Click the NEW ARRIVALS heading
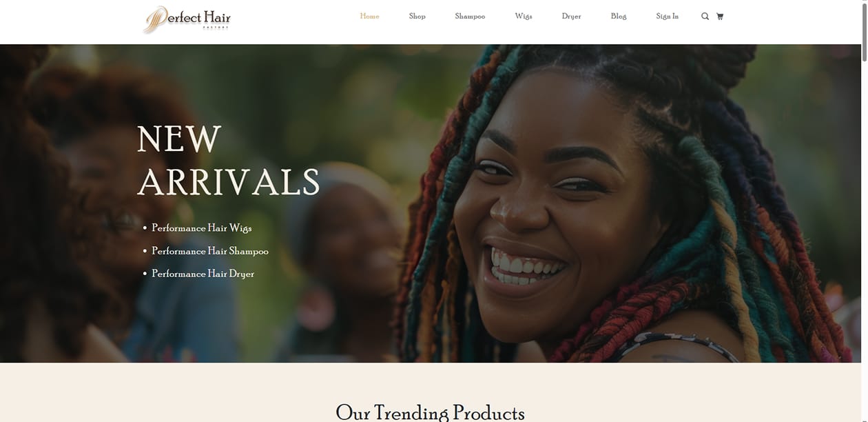 pos(229,161)
